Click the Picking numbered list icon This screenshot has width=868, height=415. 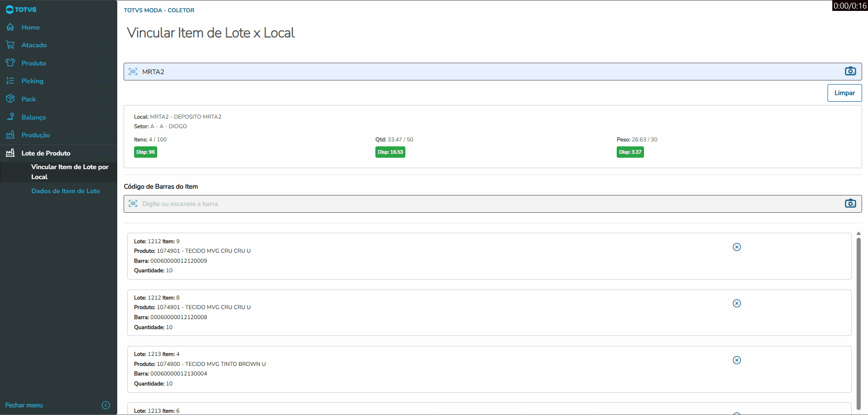click(10, 81)
